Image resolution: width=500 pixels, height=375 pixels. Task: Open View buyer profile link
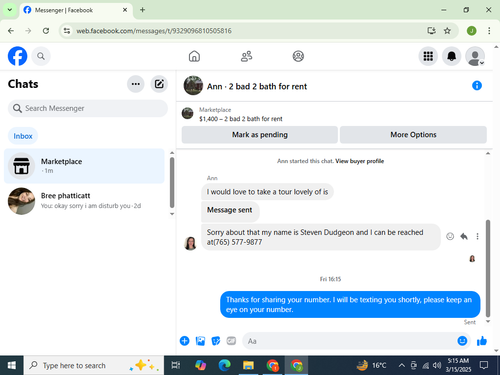pos(359,161)
